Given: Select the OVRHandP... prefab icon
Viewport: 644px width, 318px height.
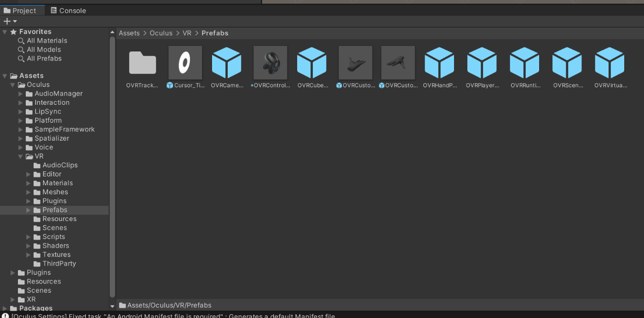Looking at the screenshot, I should pos(440,63).
